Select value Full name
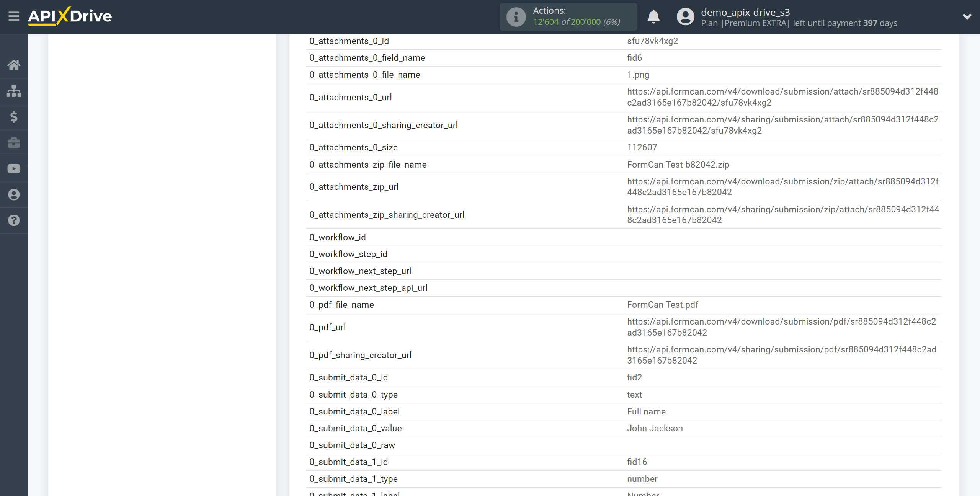The width and height of the screenshot is (980, 496). (646, 412)
